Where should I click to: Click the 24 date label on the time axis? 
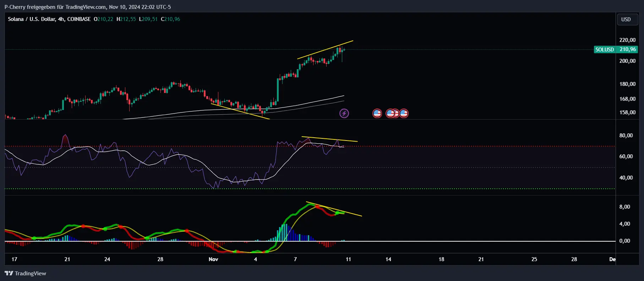pyautogui.click(x=107, y=259)
